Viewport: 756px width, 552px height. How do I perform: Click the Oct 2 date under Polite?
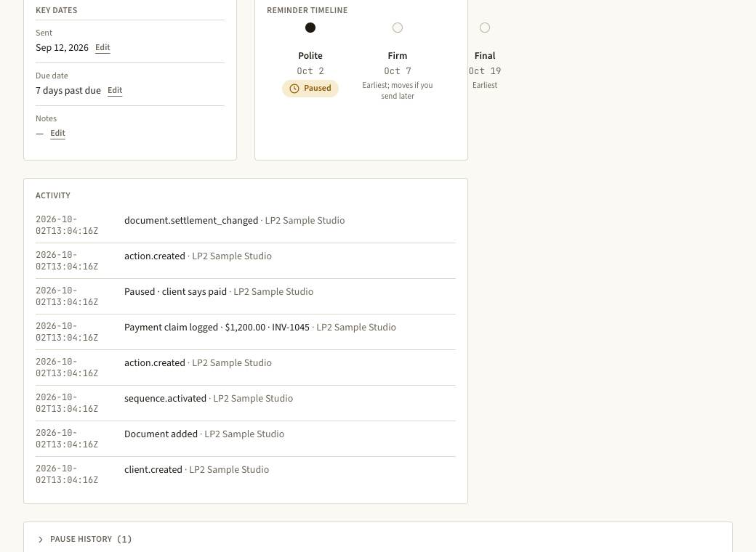pos(310,71)
